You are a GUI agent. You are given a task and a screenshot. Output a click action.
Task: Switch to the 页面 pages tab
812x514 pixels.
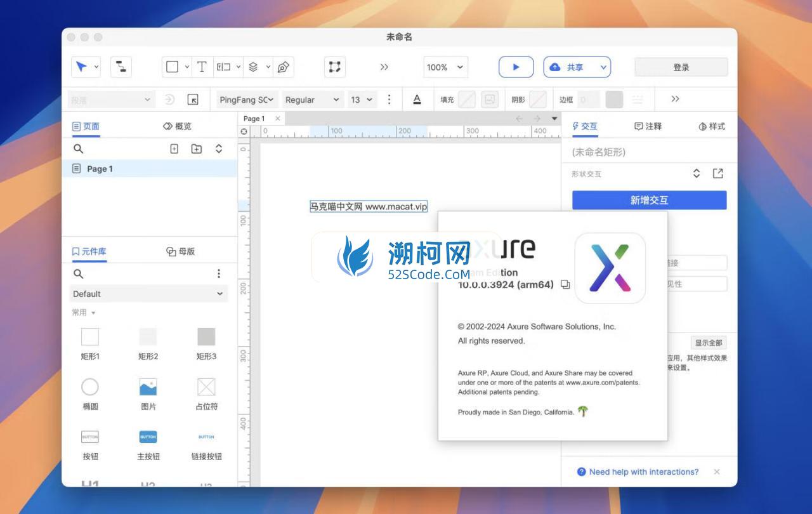(86, 126)
